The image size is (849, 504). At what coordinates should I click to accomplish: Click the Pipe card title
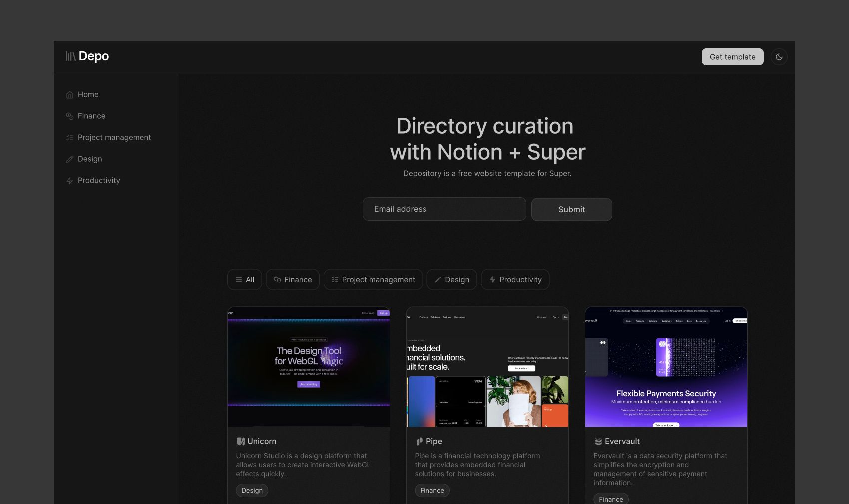coord(434,441)
